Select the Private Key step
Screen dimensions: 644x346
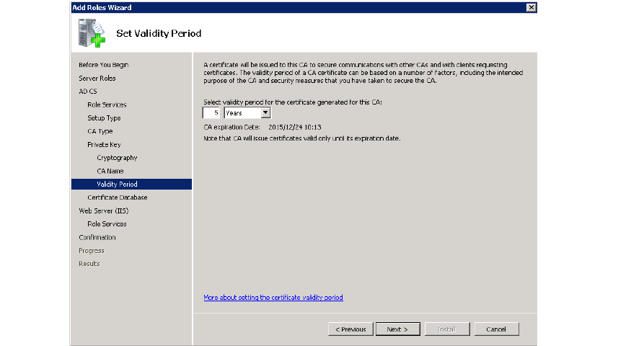tap(104, 144)
